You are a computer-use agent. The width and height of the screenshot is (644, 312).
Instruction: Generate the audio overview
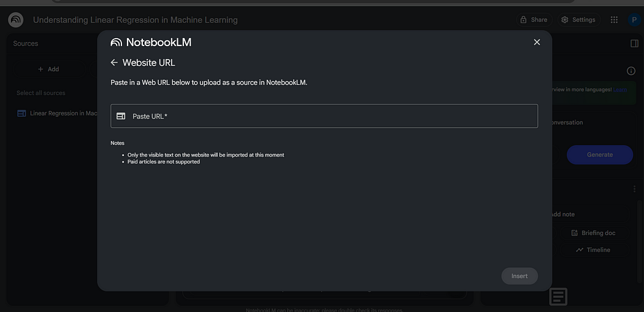pyautogui.click(x=599, y=155)
